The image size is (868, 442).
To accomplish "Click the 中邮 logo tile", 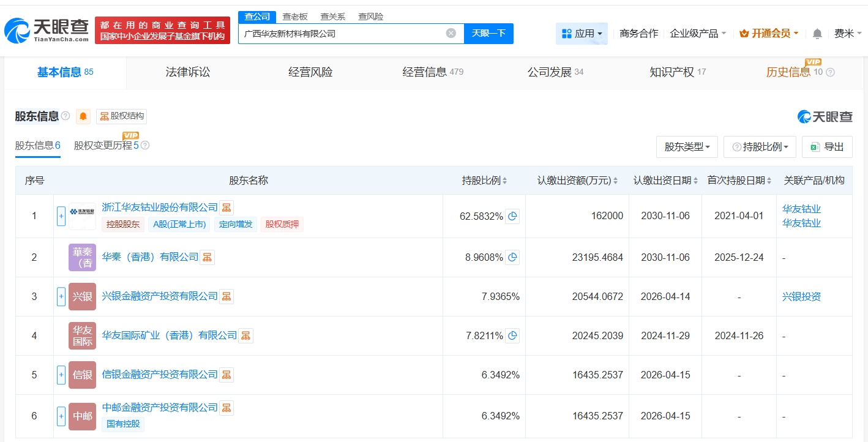I will coord(82,416).
